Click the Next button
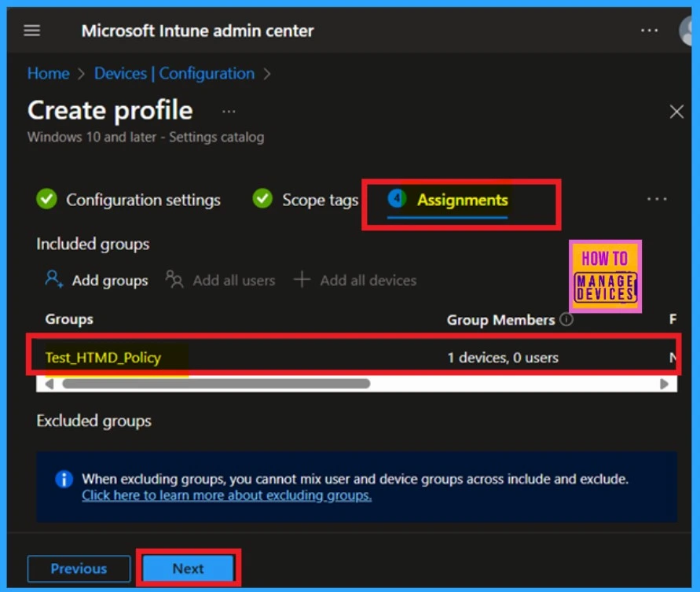Screen dimensions: 700x592 (x=189, y=568)
